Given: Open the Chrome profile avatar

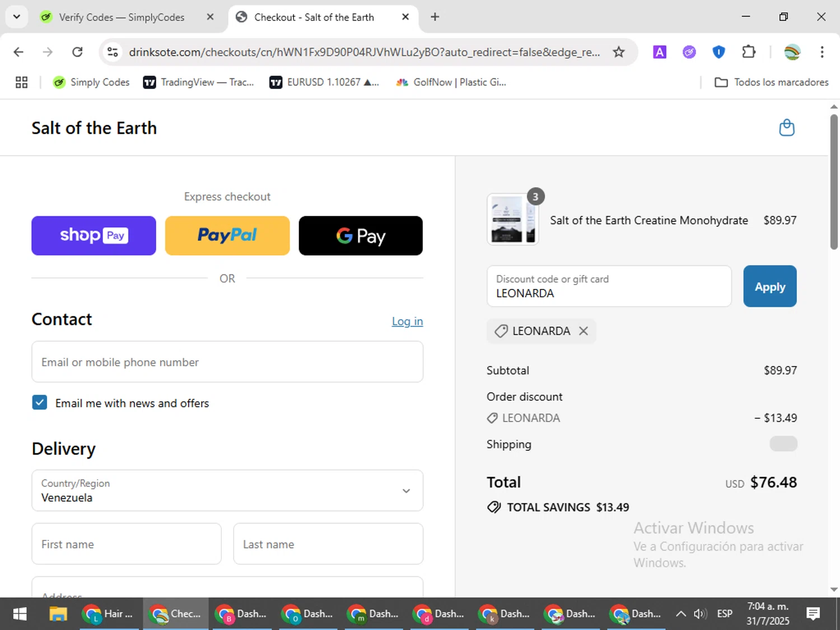Looking at the screenshot, I should (792, 52).
